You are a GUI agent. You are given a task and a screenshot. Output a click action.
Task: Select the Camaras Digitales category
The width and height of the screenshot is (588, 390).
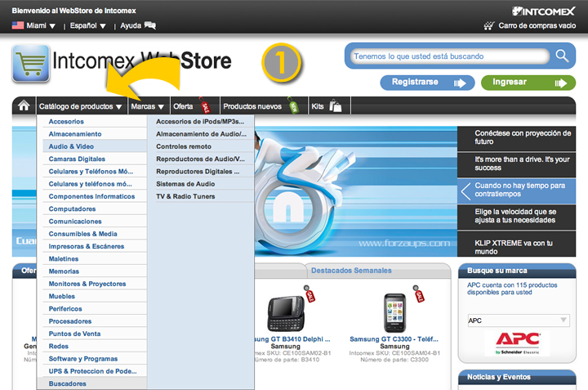point(95,159)
